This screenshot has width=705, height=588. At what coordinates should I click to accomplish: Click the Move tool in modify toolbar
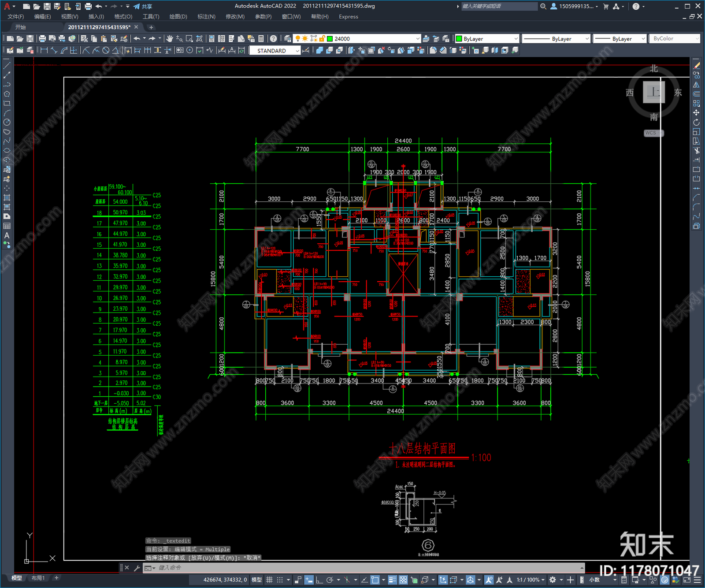pos(697,113)
